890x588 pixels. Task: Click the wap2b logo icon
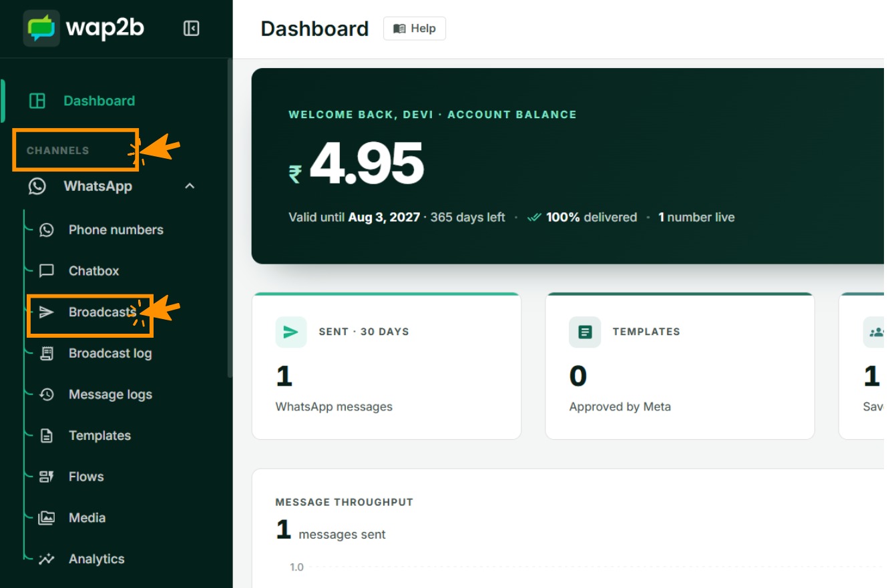point(41,28)
